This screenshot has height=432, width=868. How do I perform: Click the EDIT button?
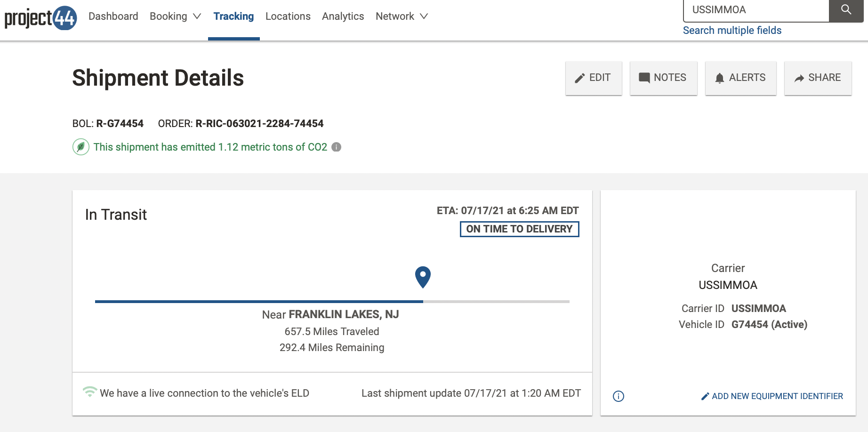click(x=594, y=78)
